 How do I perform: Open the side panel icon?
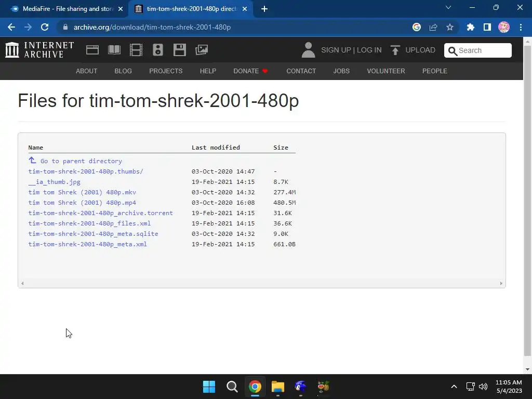point(487,27)
